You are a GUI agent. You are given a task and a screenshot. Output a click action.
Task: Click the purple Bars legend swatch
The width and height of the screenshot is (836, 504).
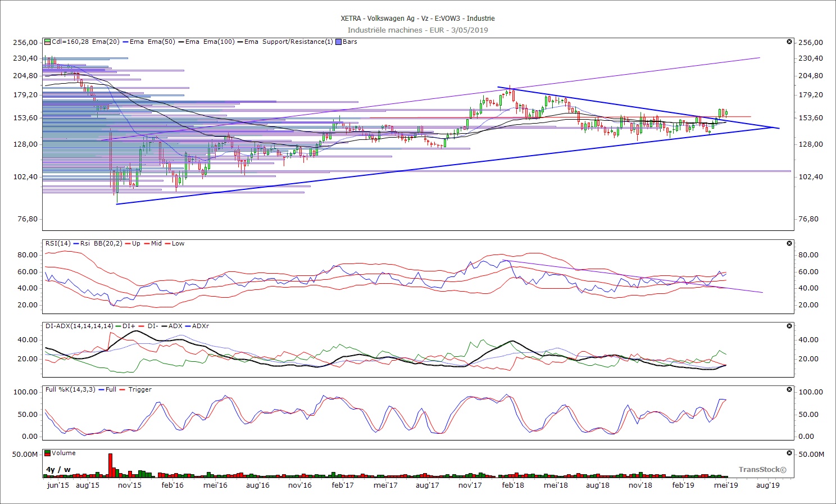point(338,42)
